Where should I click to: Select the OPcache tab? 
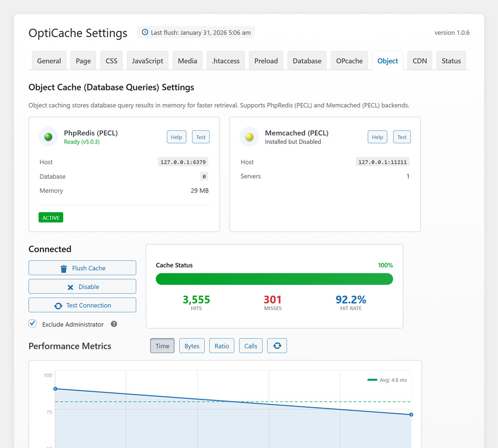[x=350, y=61]
